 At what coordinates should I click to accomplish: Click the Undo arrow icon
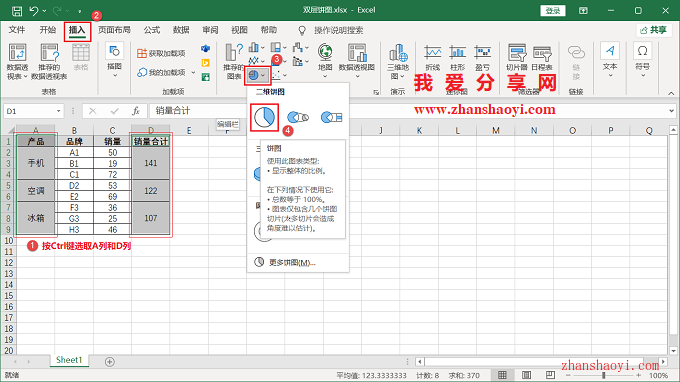tap(34, 10)
